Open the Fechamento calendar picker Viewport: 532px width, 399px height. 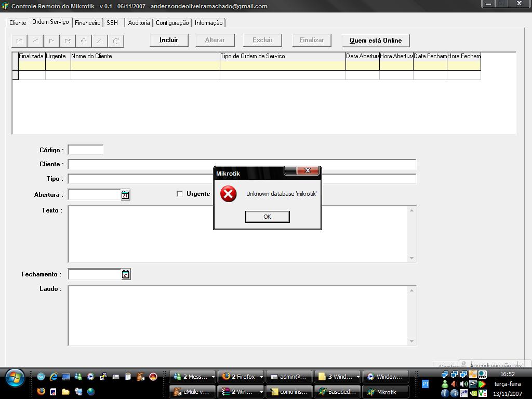(126, 274)
